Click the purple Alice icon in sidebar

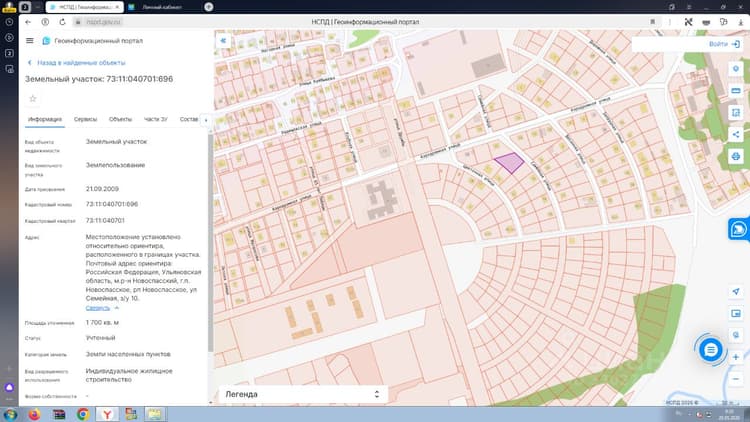[9, 387]
